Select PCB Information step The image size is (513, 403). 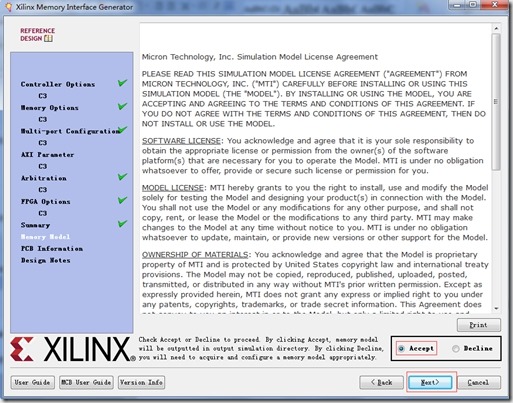[x=52, y=249]
